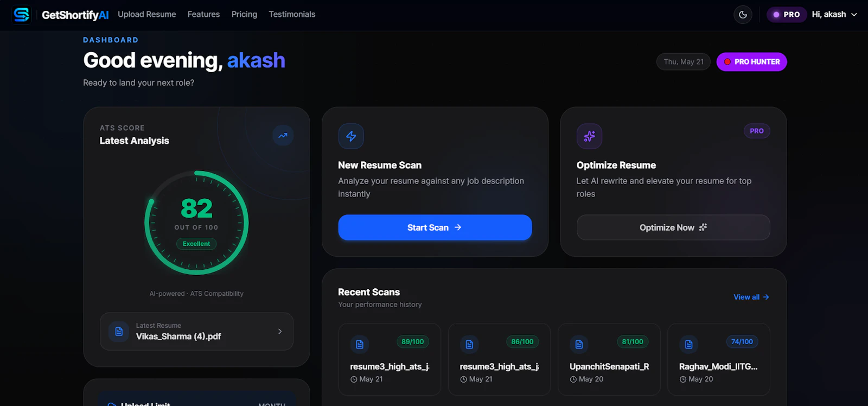Click the GetShortifyAI brand name
868x406 pixels.
(75, 15)
